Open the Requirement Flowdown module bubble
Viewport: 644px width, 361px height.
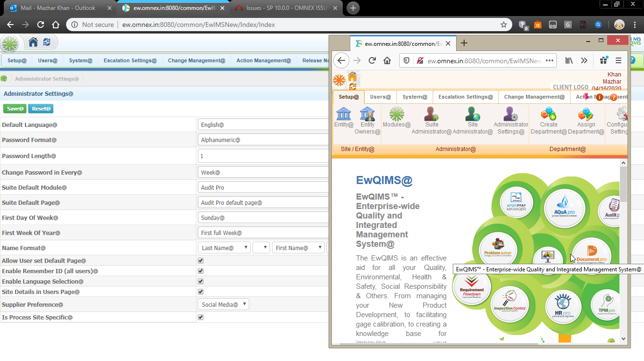click(x=472, y=286)
